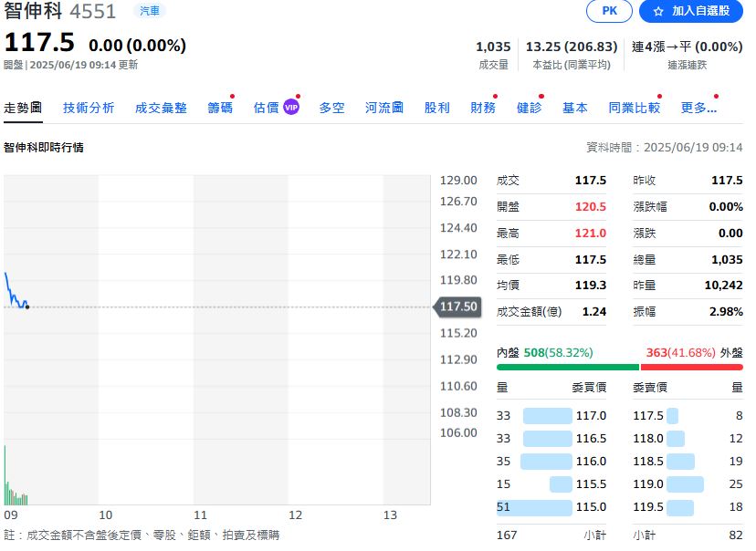Click the bid volume 51 cell
Viewport: 756px width, 551px height.
click(x=503, y=506)
